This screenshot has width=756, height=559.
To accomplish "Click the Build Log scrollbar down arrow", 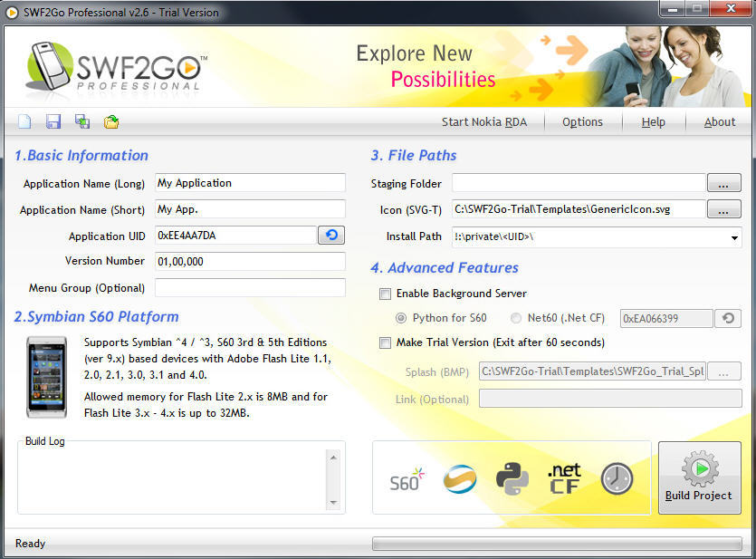I will (x=333, y=503).
